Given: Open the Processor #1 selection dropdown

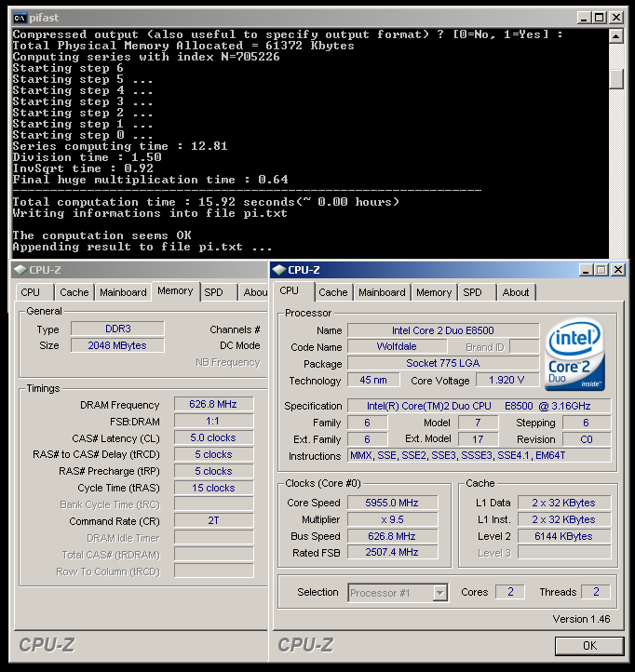Looking at the screenshot, I should [x=439, y=593].
